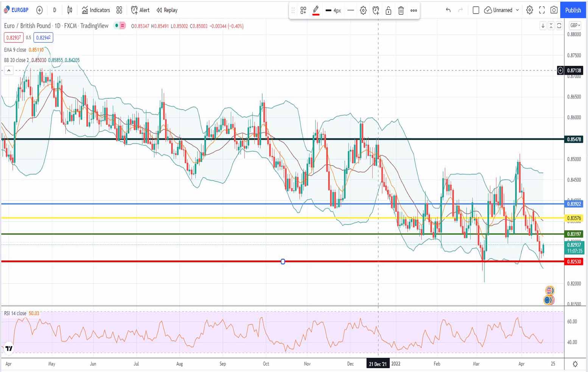This screenshot has width=588, height=372.
Task: Create an Alert from the top toolbar
Action: coord(140,10)
